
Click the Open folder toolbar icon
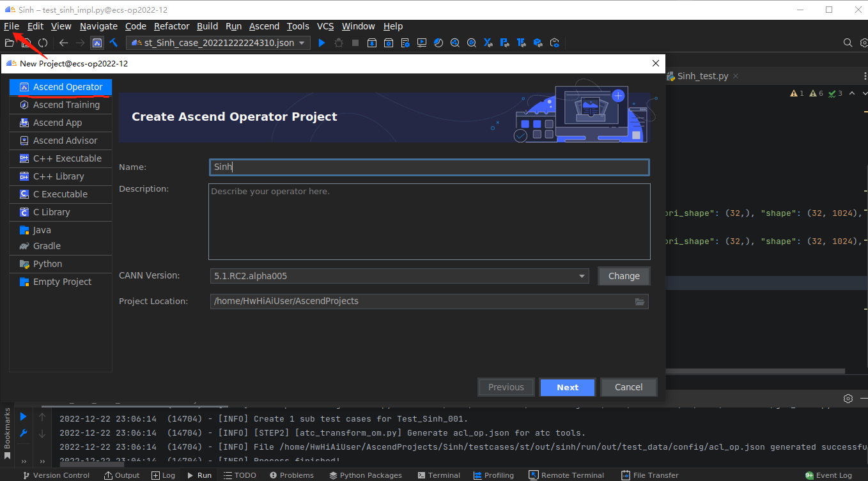[10, 43]
